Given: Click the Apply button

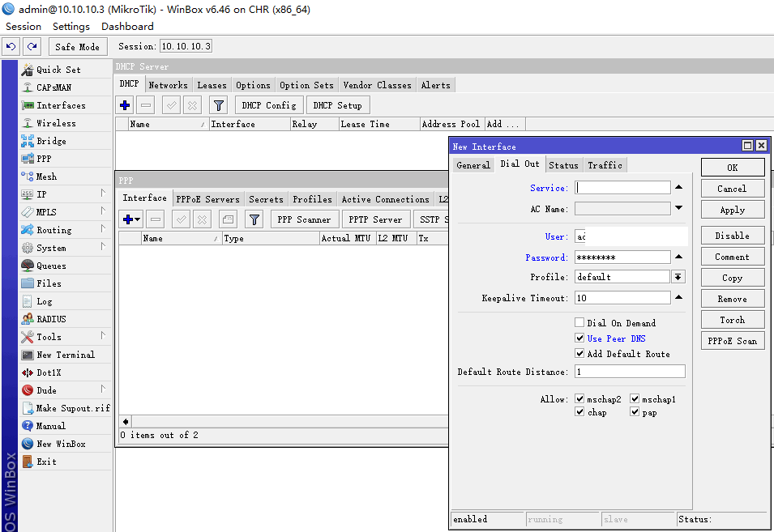Looking at the screenshot, I should click(x=733, y=210).
